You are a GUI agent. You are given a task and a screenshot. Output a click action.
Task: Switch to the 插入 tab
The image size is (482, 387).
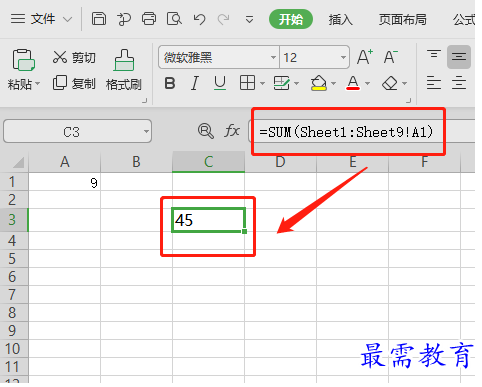click(340, 20)
